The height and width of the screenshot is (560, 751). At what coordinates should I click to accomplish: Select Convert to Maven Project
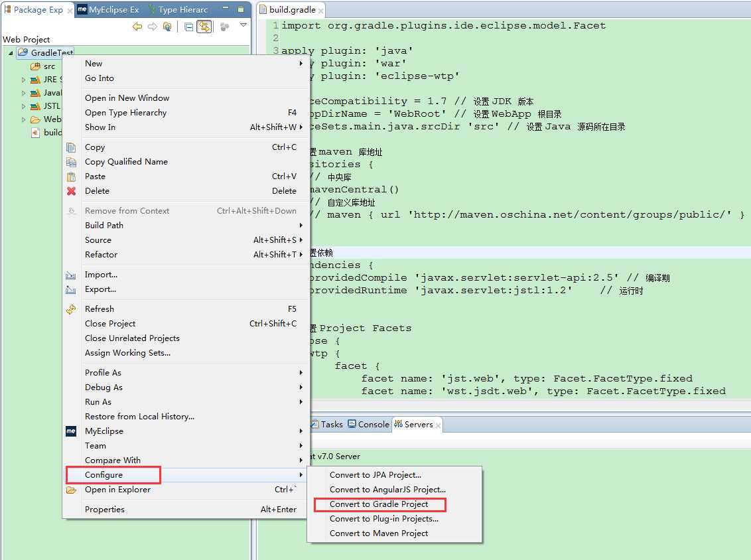pos(394,533)
